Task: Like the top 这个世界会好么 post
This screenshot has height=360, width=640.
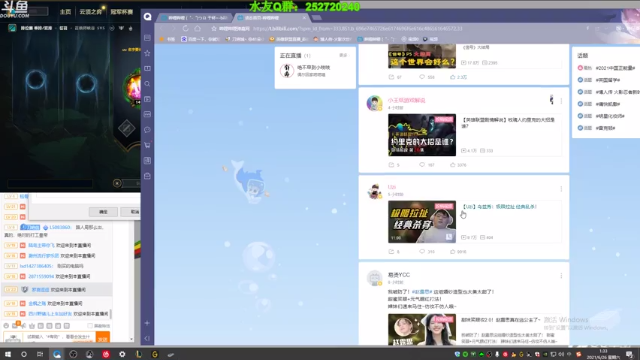Action: click(x=458, y=77)
